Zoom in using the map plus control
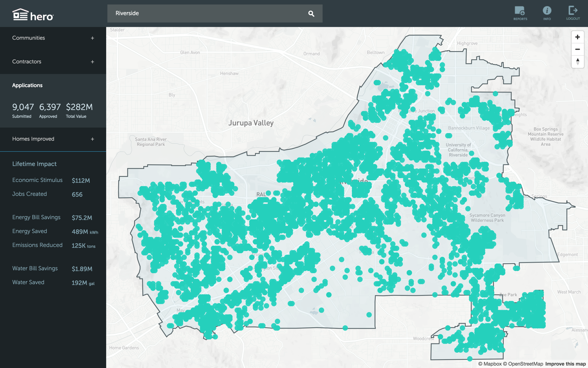The height and width of the screenshot is (368, 588). tap(577, 37)
